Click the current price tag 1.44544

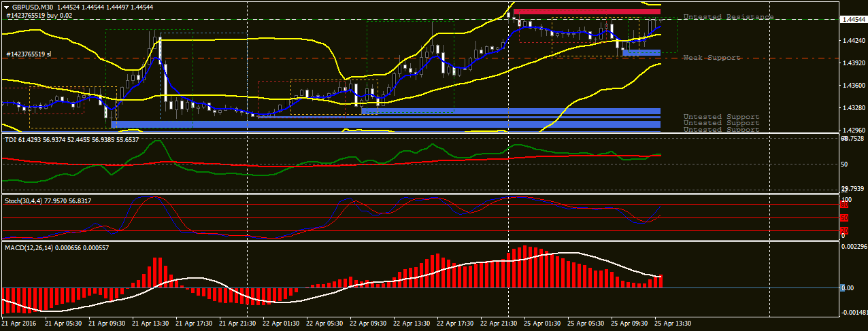(854, 20)
